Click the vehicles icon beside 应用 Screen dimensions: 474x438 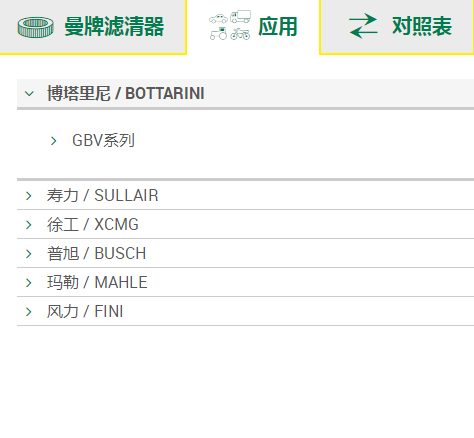coord(230,25)
